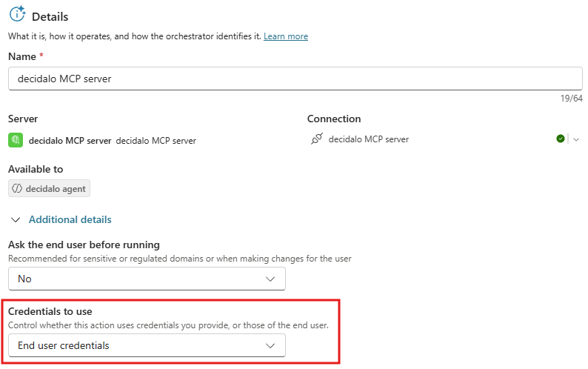Image resolution: width=588 pixels, height=369 pixels.
Task: Click the 'Ask the end user before running' heading
Action: 84,245
